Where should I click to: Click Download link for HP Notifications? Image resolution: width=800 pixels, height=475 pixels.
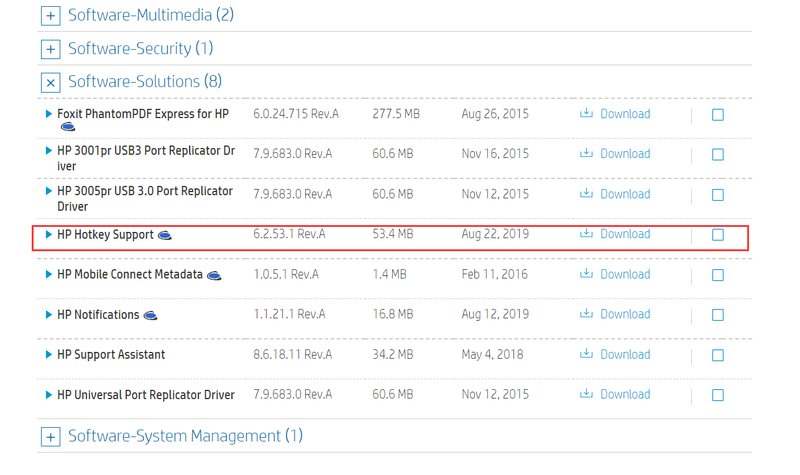click(625, 314)
